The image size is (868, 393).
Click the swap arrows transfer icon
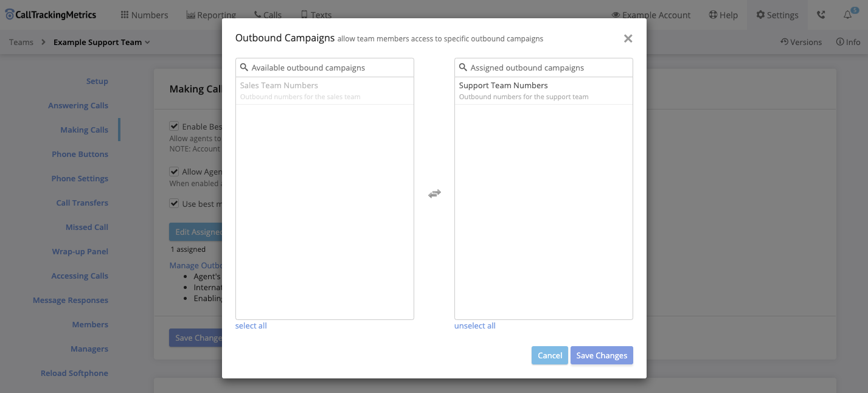(434, 193)
